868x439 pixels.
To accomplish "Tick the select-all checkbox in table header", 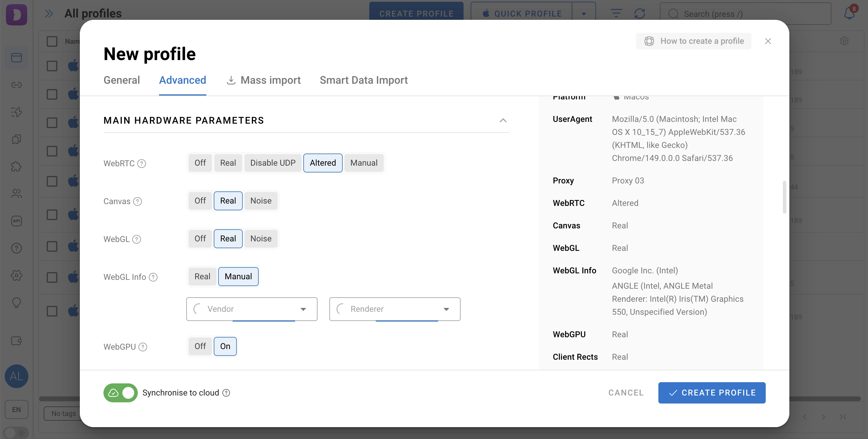I will point(52,41).
